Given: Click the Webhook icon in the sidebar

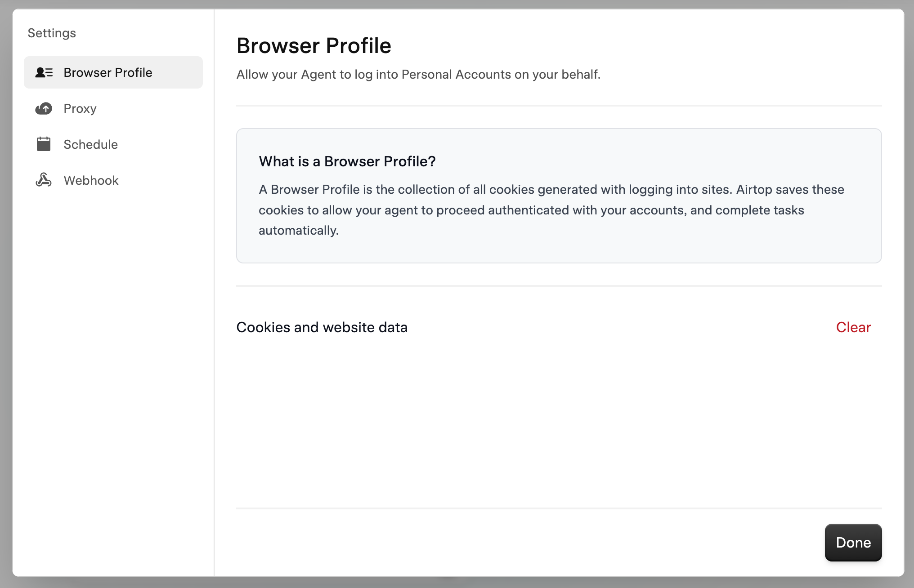Looking at the screenshot, I should click(44, 180).
